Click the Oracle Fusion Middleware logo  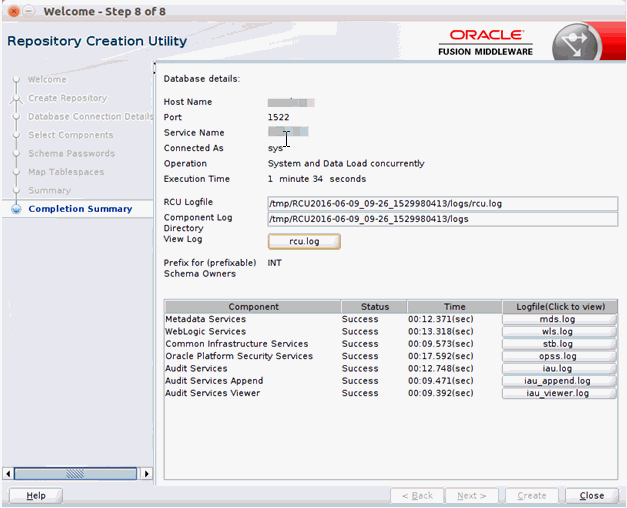486,43
